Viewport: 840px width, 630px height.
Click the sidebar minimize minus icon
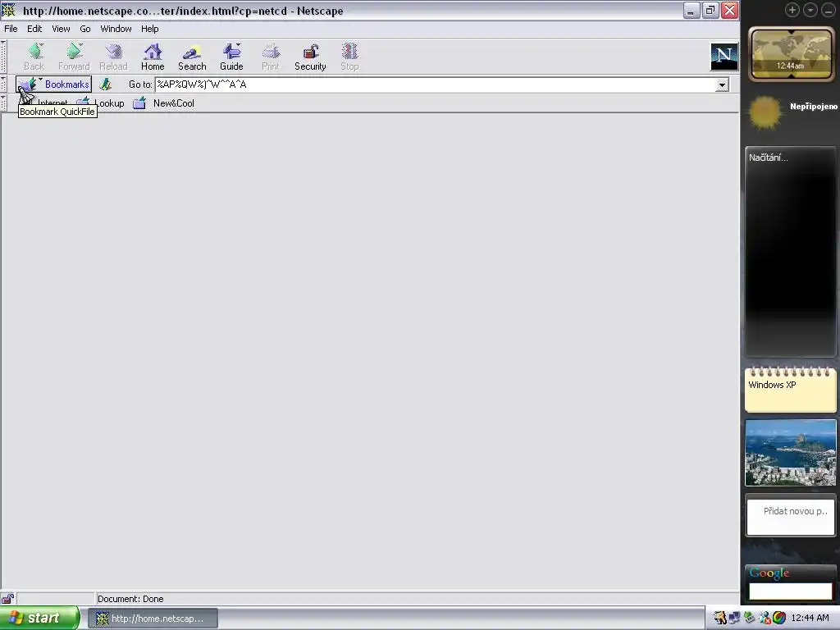[829, 10]
